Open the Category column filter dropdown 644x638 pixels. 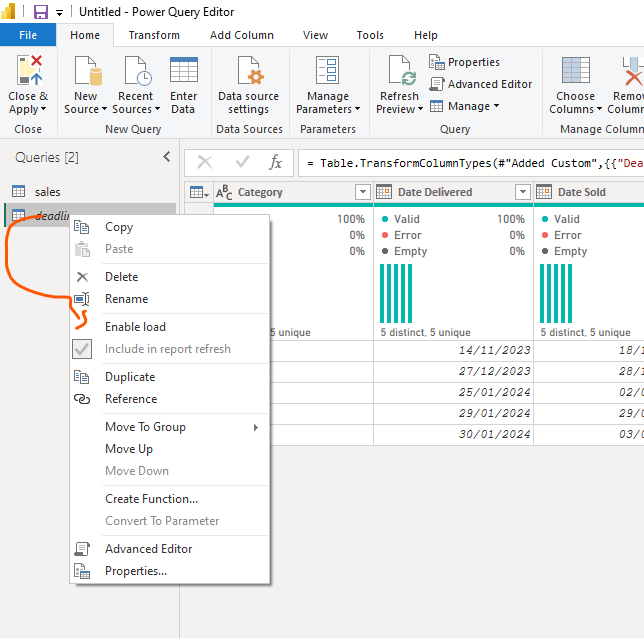click(363, 192)
